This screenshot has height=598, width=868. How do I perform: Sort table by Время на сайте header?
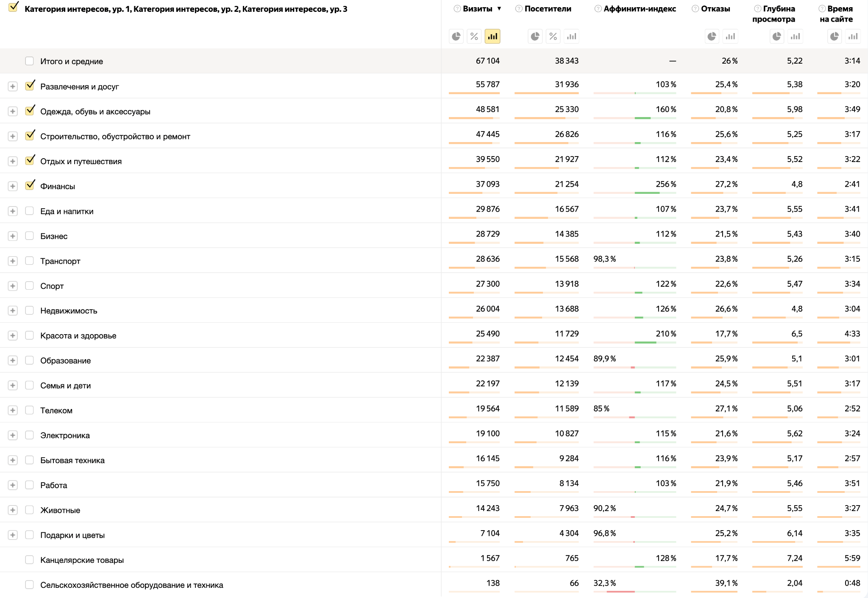point(837,14)
